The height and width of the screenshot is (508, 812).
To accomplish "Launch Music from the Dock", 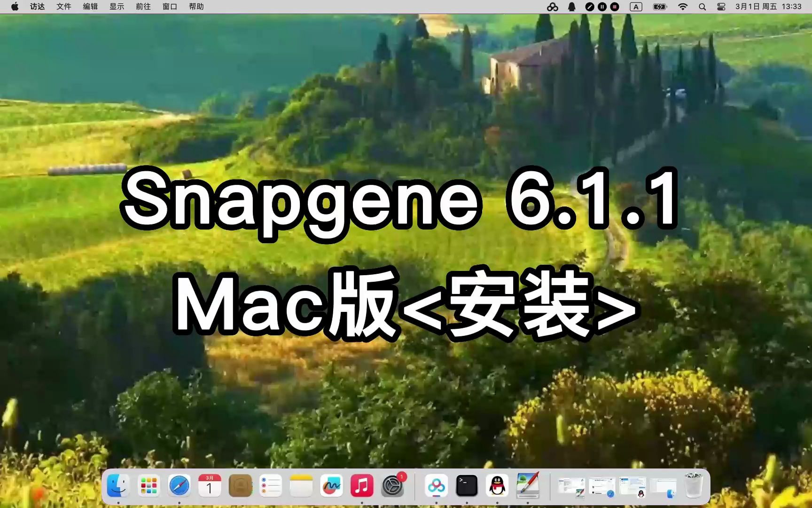I will tap(362, 485).
